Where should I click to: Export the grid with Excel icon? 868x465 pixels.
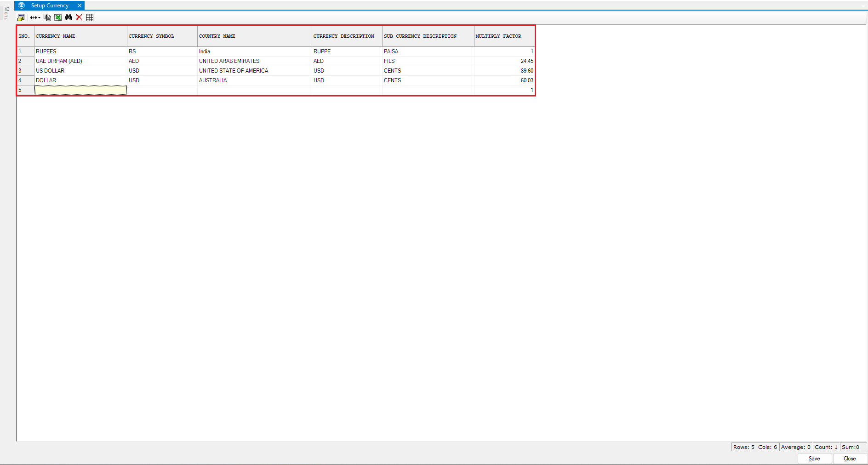(58, 17)
